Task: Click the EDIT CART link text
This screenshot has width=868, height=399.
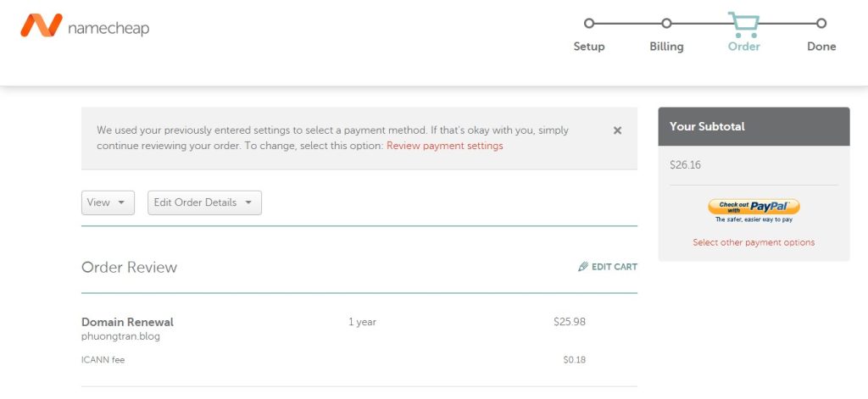Action: click(615, 267)
